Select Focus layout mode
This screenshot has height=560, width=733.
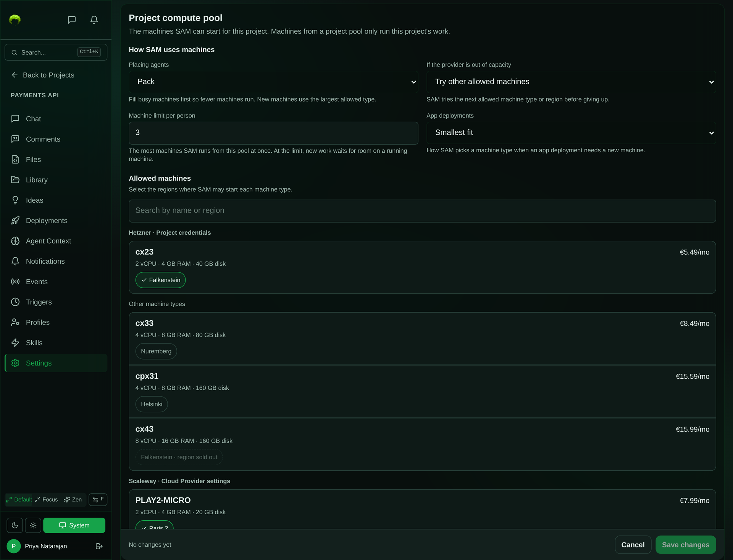[46, 499]
